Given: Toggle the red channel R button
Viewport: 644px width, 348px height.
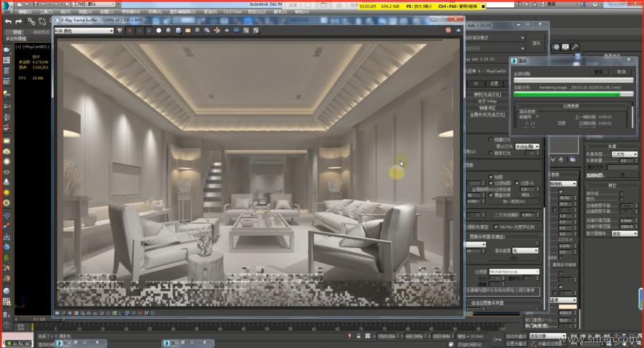Looking at the screenshot, I should click(x=130, y=30).
